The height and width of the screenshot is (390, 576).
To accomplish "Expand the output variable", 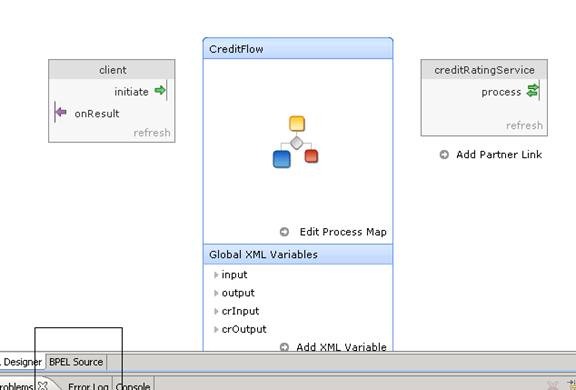I will (216, 293).
